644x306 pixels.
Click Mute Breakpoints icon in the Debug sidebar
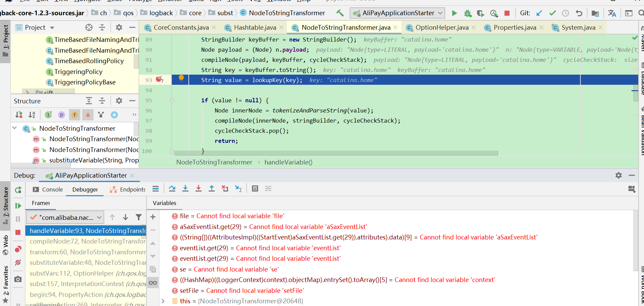pos(18,262)
